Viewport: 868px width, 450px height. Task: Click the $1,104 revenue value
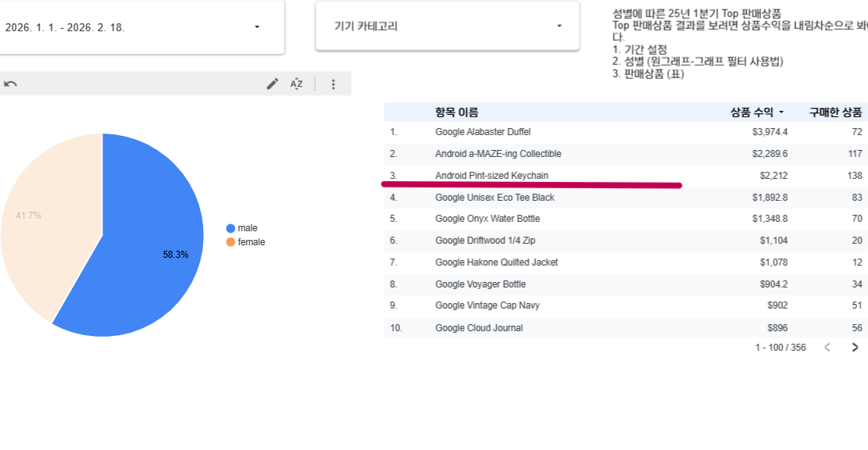coord(773,240)
